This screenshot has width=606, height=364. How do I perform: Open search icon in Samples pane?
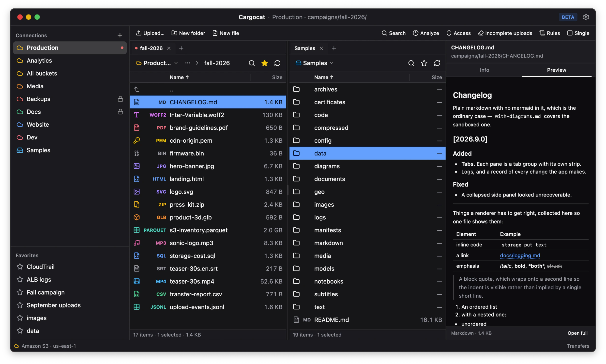click(x=411, y=63)
